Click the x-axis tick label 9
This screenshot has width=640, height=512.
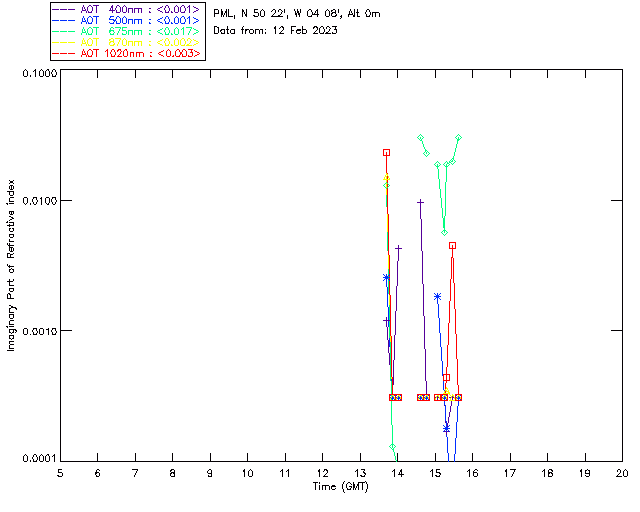210,473
